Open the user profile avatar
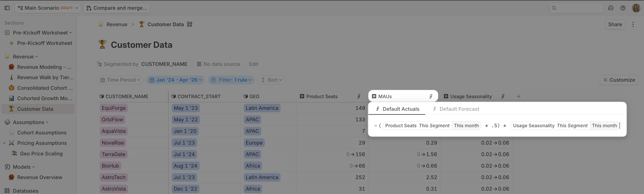 (x=636, y=8)
